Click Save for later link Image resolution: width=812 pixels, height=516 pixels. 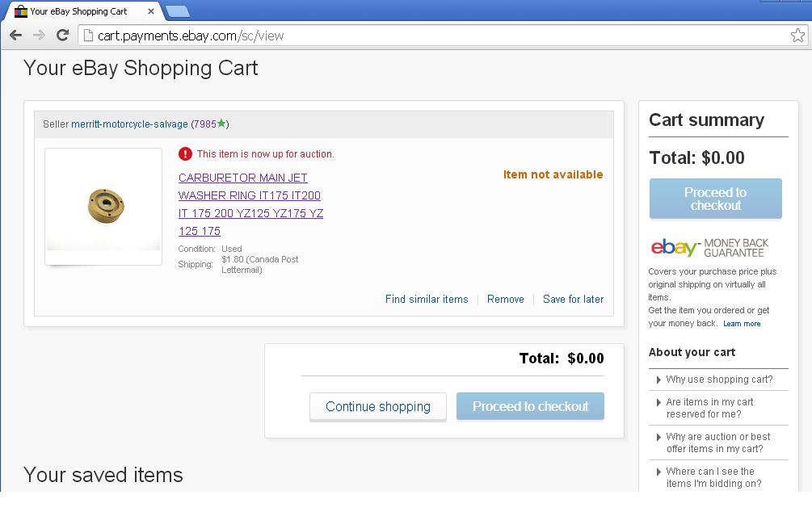pos(573,299)
